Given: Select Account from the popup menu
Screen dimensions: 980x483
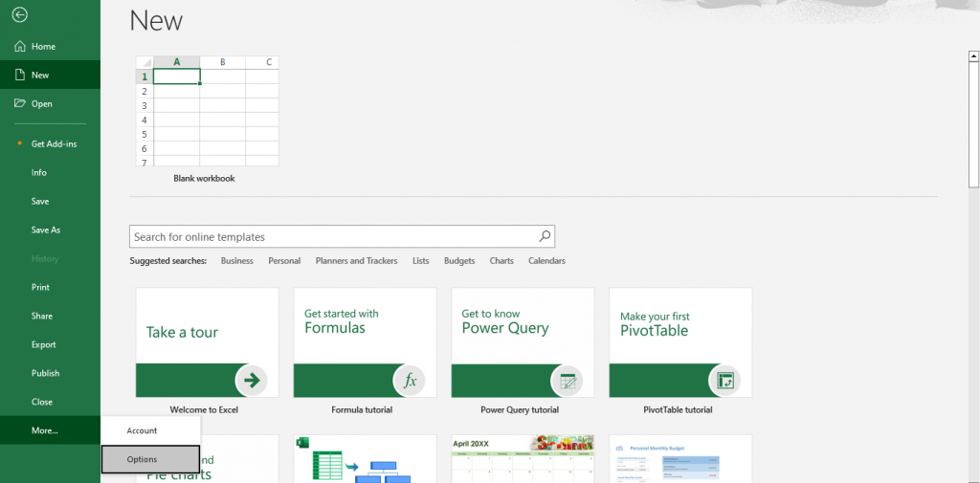Looking at the screenshot, I should (x=143, y=430).
